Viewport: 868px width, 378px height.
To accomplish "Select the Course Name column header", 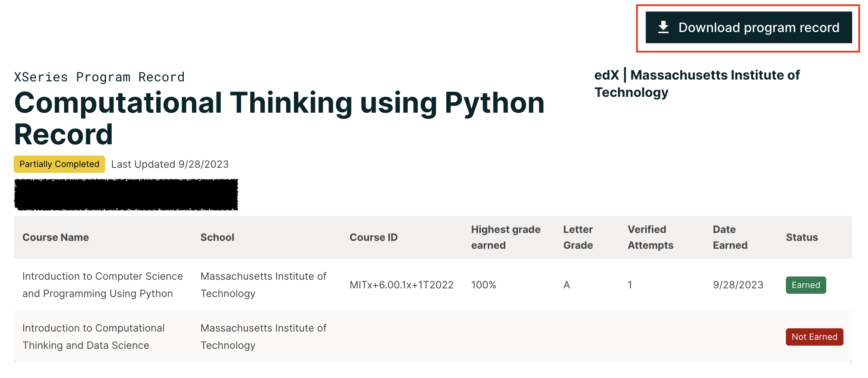I will click(x=55, y=238).
